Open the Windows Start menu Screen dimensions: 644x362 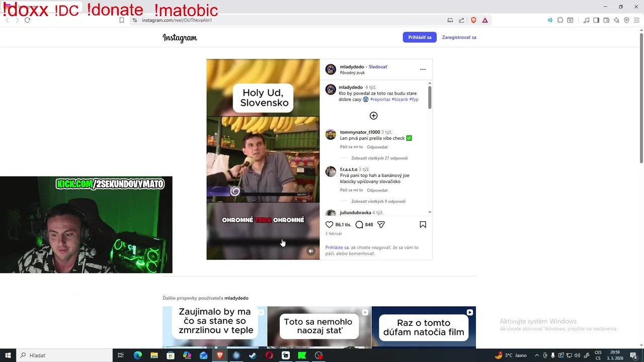tap(8, 355)
